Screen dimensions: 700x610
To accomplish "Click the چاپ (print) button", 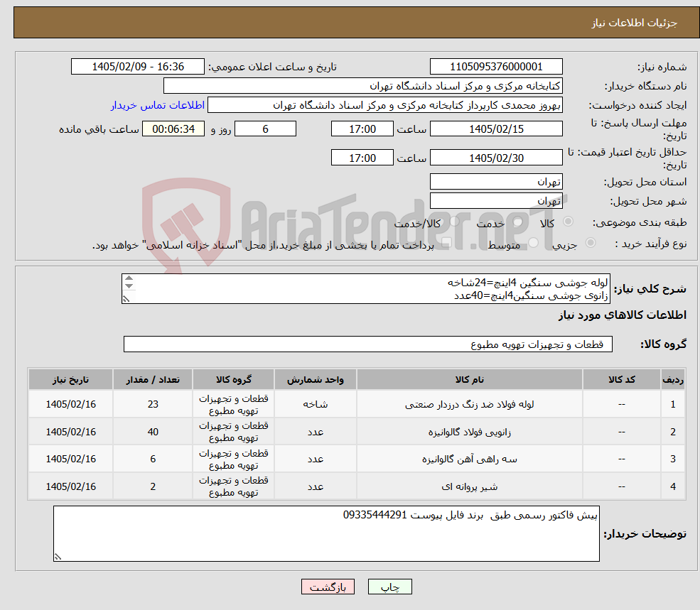I will 389,587.
